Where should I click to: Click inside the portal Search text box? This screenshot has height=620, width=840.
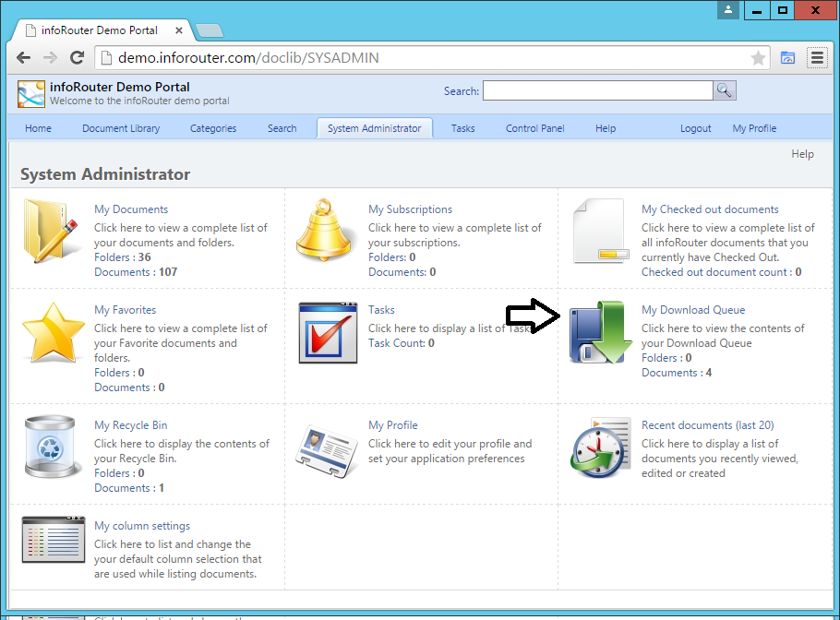pyautogui.click(x=598, y=90)
